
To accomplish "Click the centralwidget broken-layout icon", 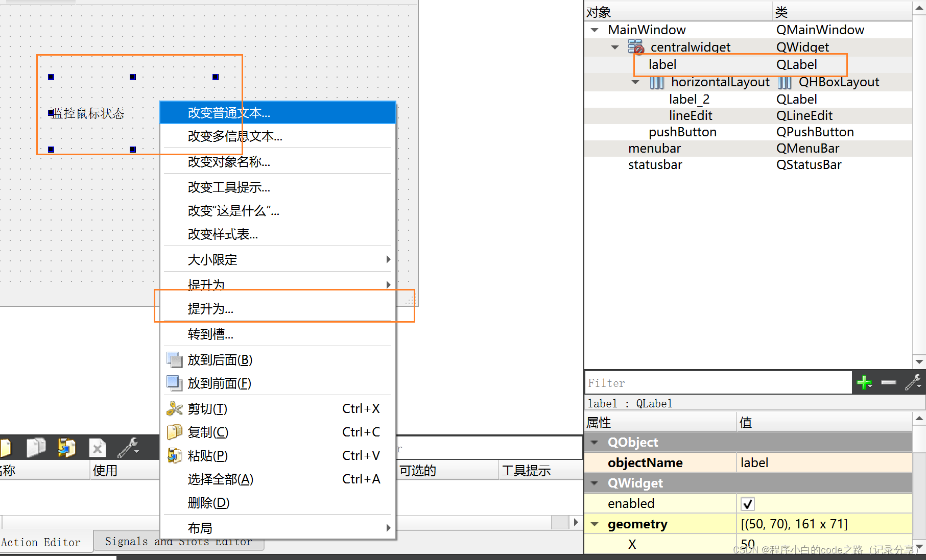I will (x=636, y=47).
